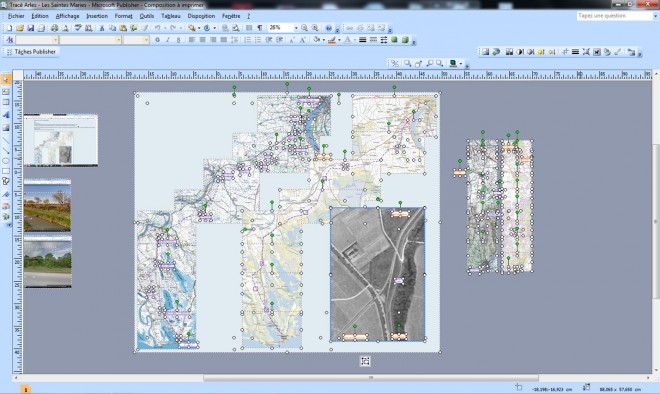Paste with the clipboard icon

tap(123, 28)
